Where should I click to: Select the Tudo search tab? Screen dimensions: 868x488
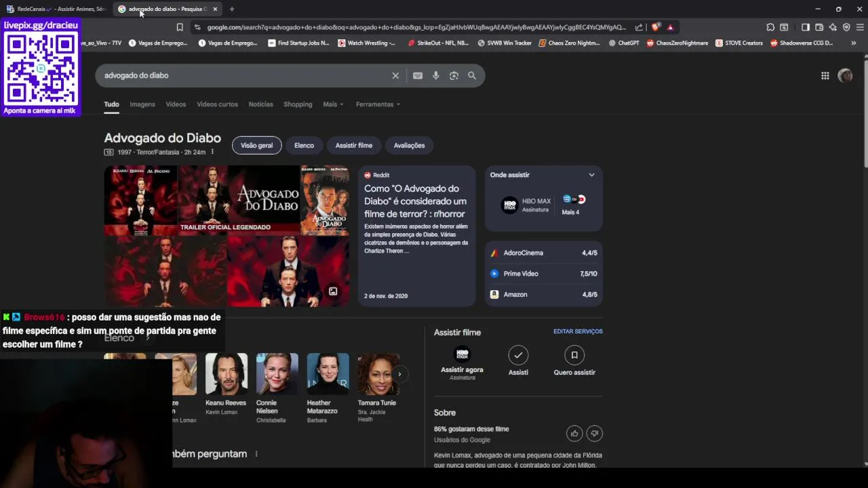coord(111,104)
